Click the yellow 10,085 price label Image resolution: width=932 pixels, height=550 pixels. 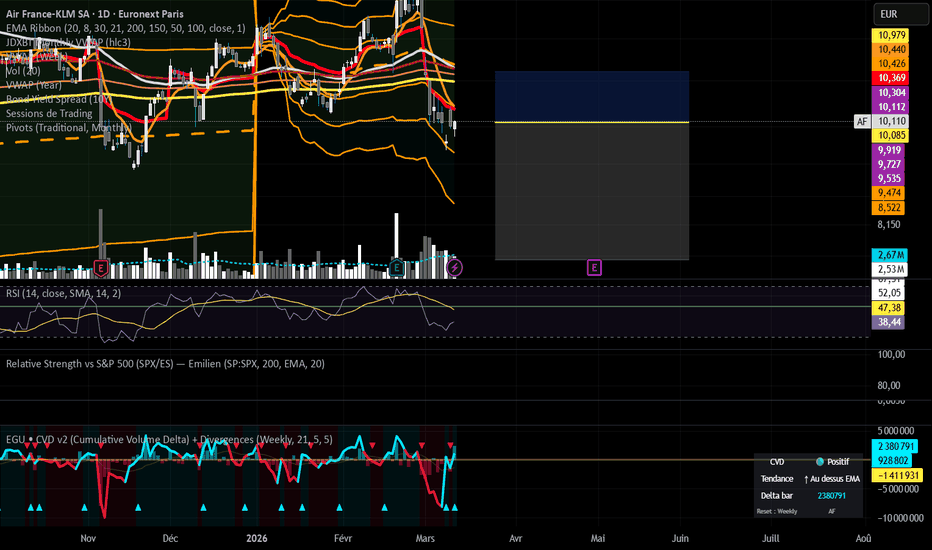point(892,136)
